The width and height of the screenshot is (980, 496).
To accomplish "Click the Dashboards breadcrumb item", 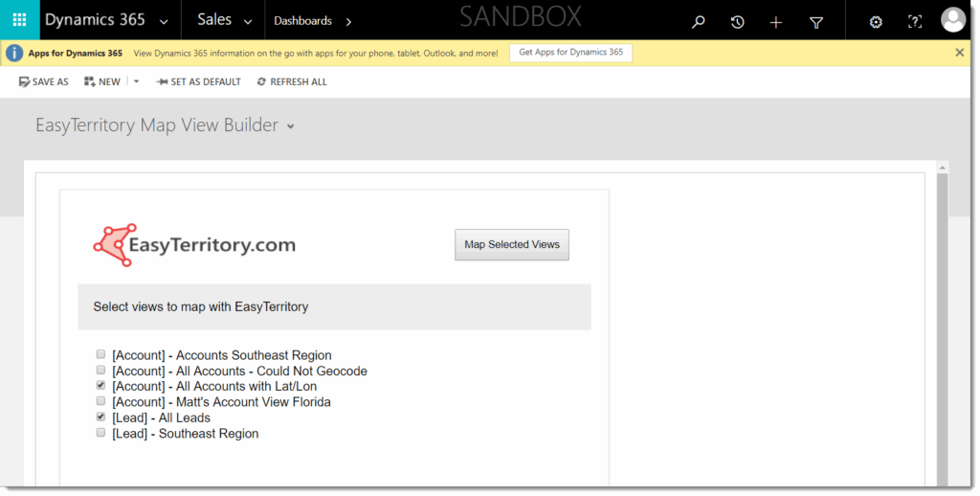I will 302,21.
